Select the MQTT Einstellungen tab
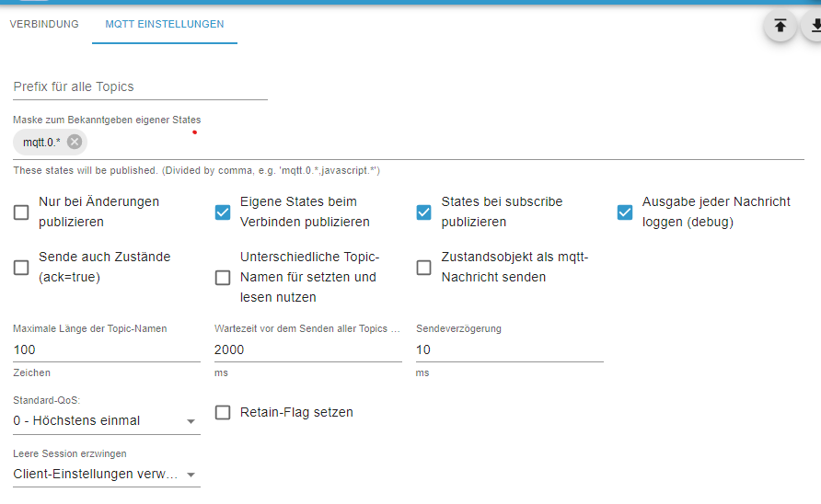 165,24
